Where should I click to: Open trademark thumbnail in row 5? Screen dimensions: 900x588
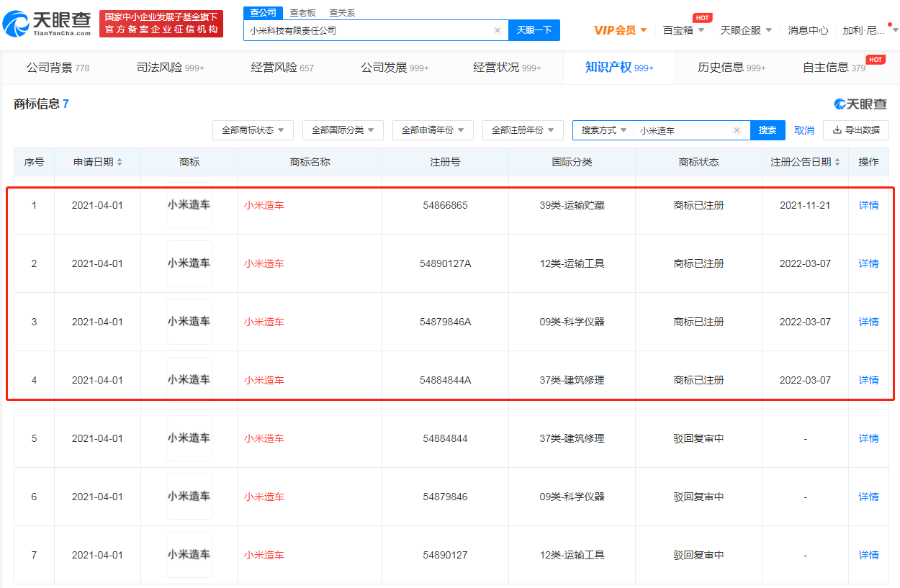pos(189,438)
